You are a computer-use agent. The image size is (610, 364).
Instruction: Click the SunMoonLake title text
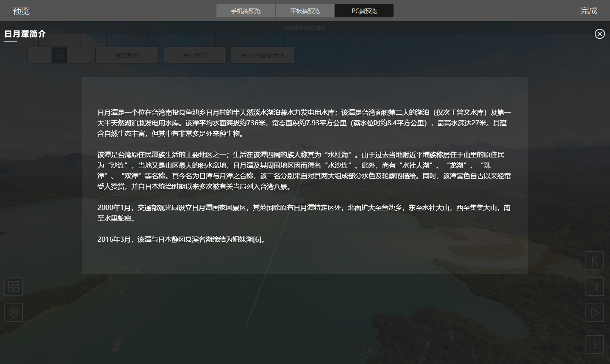[x=305, y=28]
